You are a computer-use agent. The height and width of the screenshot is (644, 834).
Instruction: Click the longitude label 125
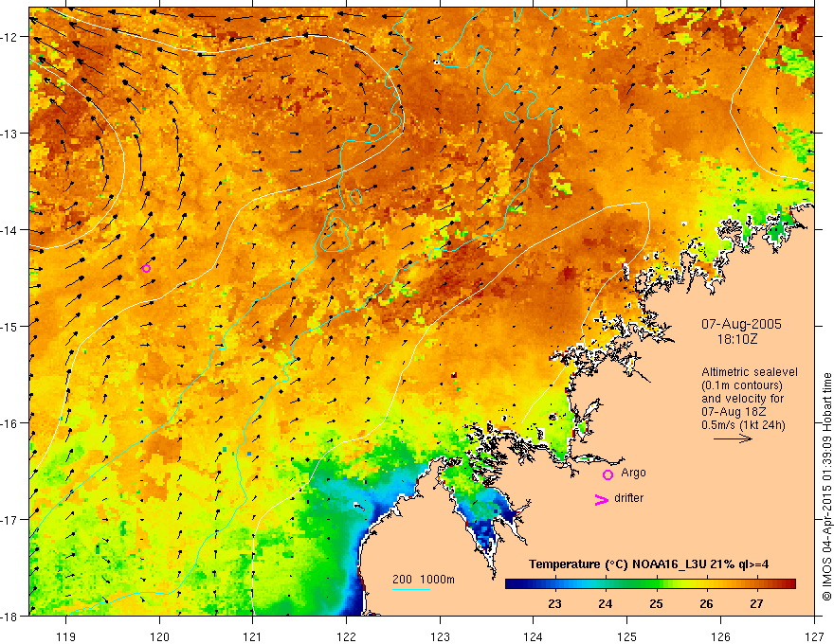(627, 636)
